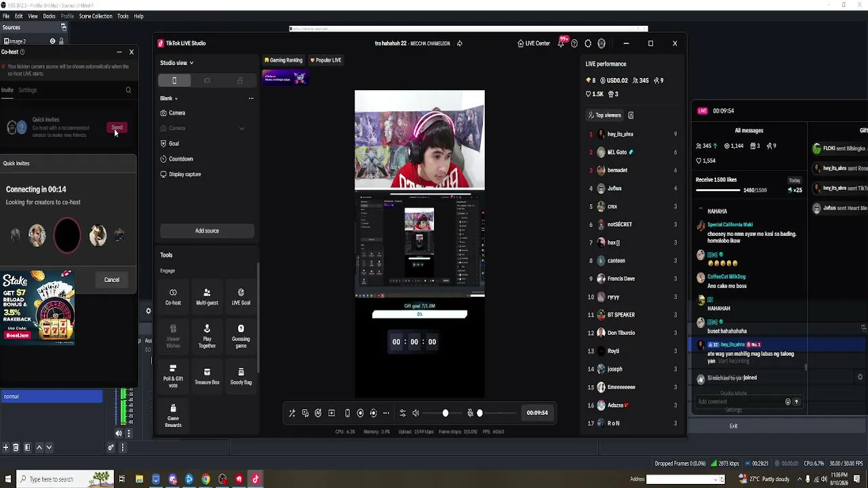This screenshot has height=488, width=868.
Task: Open the profile avatar in the title bar
Action: click(601, 43)
